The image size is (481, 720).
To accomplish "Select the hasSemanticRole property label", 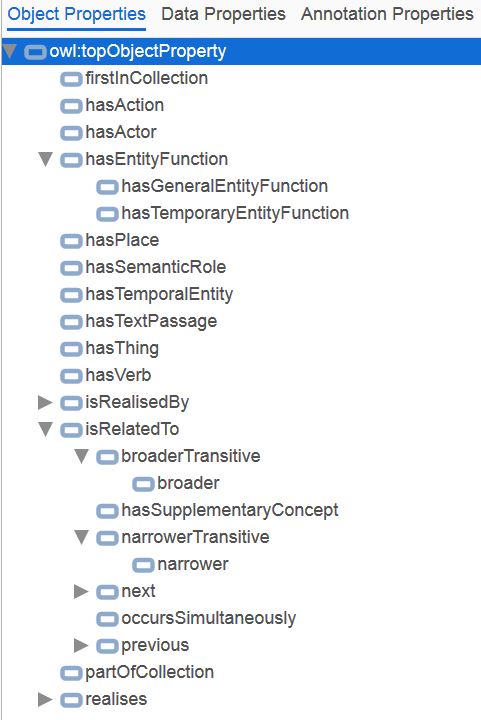I will click(156, 267).
